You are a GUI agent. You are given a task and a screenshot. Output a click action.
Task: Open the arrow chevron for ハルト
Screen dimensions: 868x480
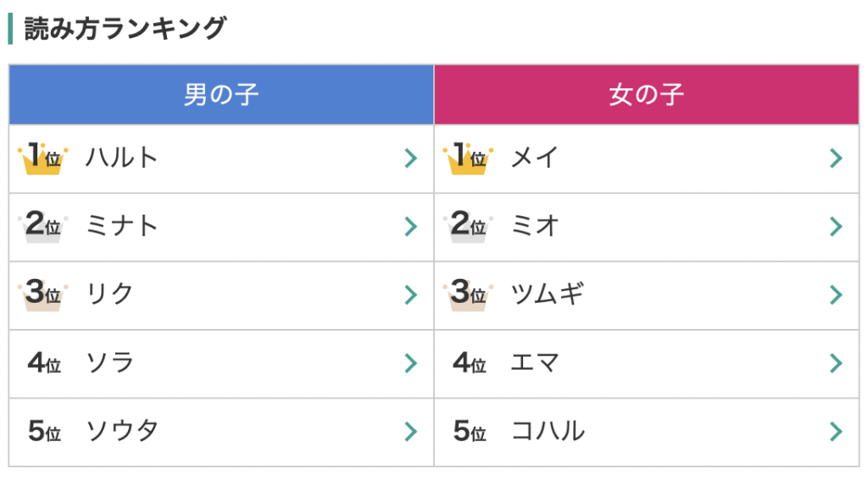[x=411, y=159]
